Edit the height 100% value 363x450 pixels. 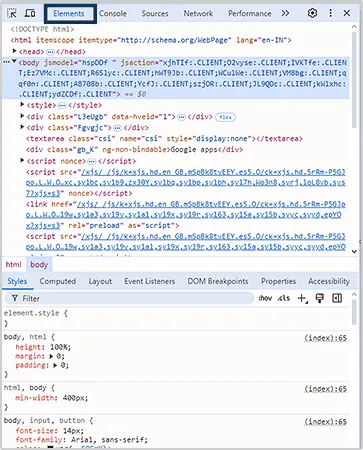(59, 347)
